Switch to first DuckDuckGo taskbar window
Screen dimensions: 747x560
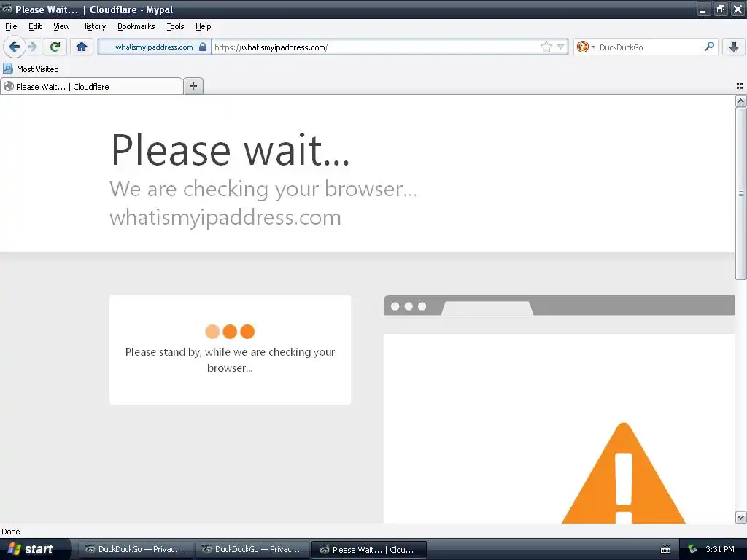coord(135,549)
